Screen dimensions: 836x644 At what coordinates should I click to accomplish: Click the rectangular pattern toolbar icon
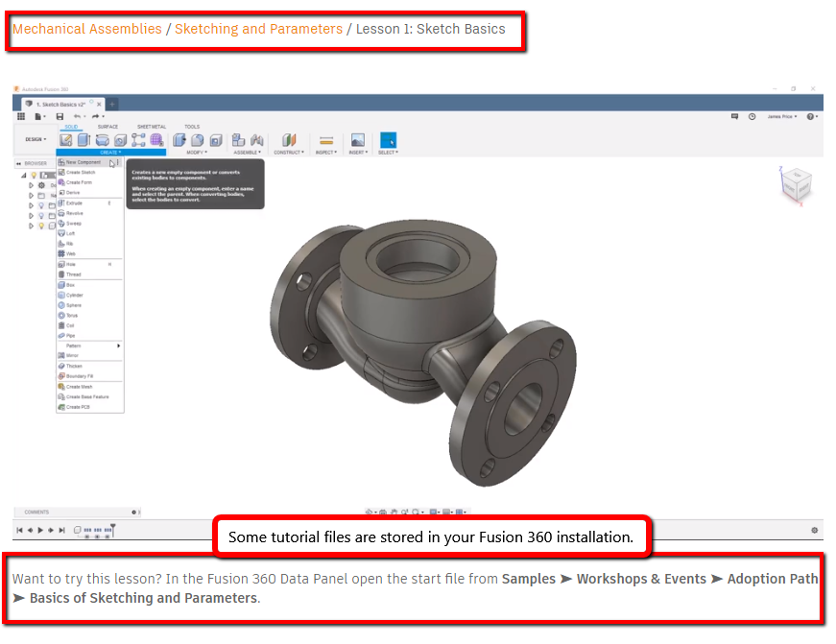point(138,140)
